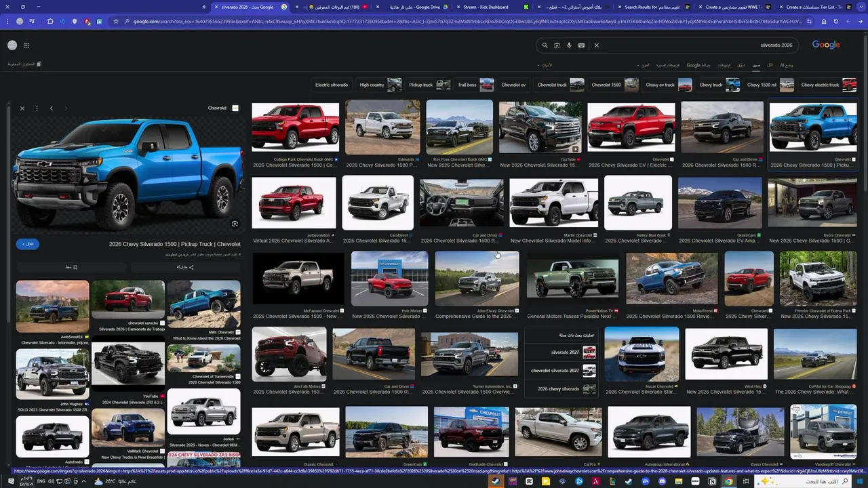Select Pickup truck filter chip
The image size is (868, 488).
pos(429,85)
